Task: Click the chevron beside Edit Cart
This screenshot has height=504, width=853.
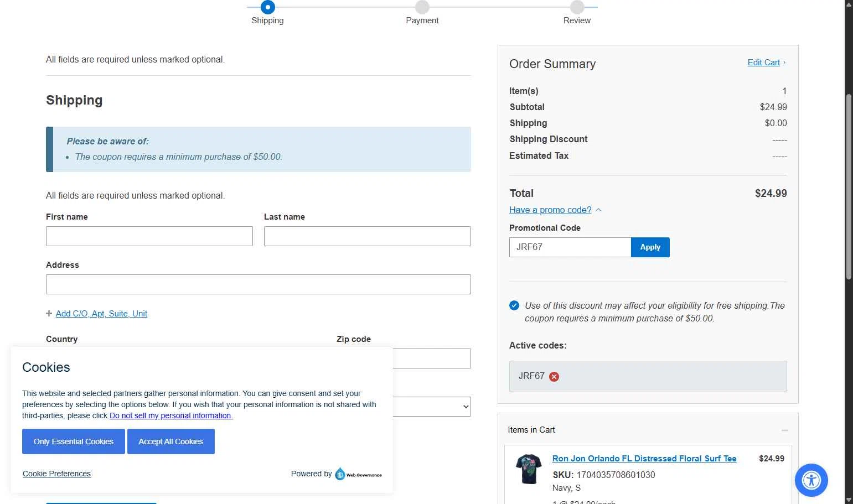Action: pyautogui.click(x=784, y=63)
